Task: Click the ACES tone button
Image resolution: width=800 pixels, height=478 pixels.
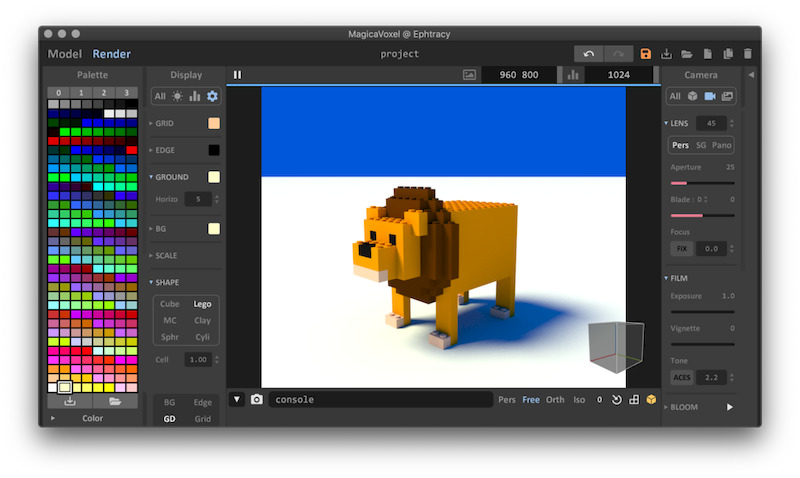Action: (681, 378)
